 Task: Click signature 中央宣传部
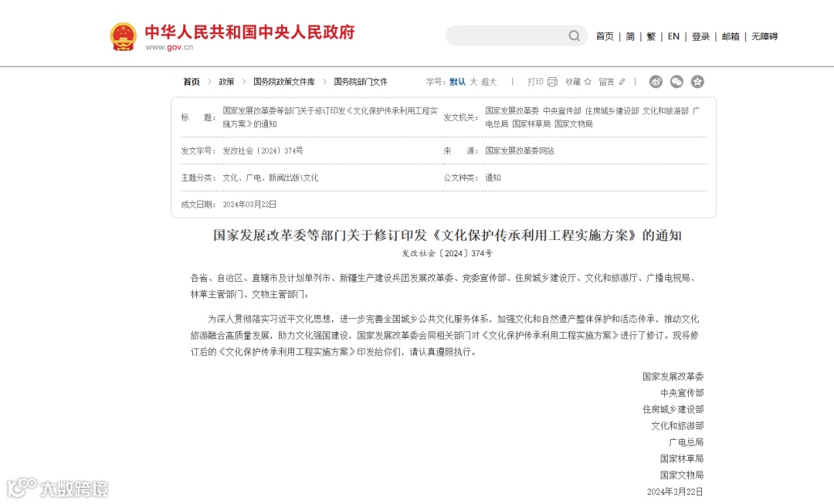682,393
